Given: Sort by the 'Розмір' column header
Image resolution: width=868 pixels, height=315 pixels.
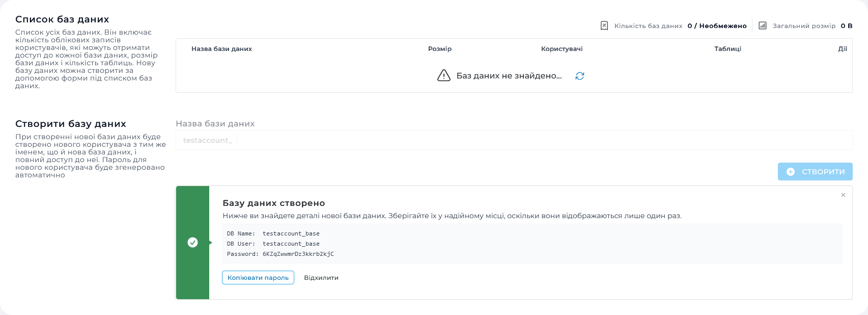Looking at the screenshot, I should pyautogui.click(x=440, y=49).
